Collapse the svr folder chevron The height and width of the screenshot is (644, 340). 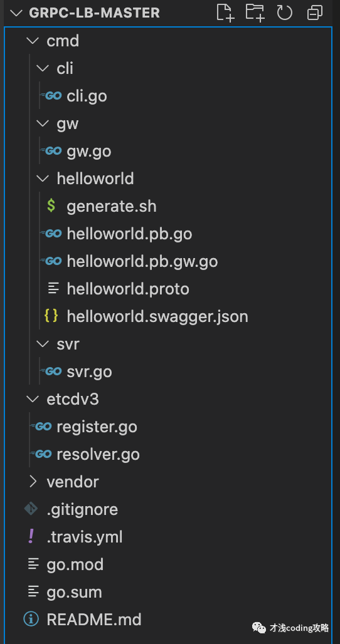coord(42,344)
